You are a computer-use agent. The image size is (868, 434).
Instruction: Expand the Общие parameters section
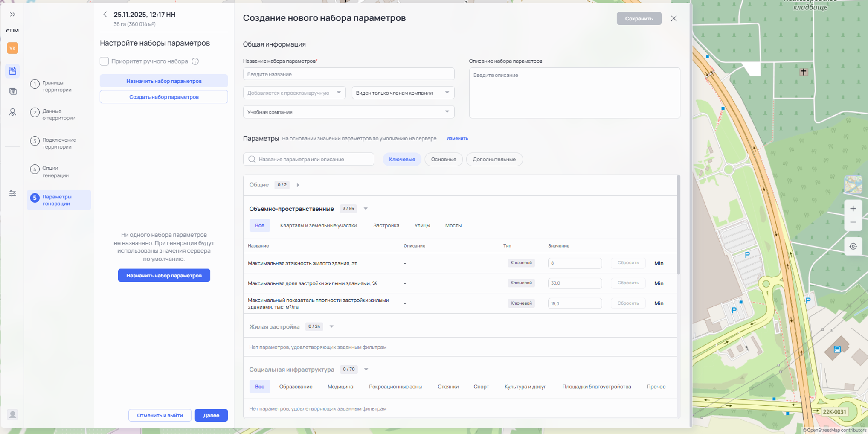coord(298,185)
